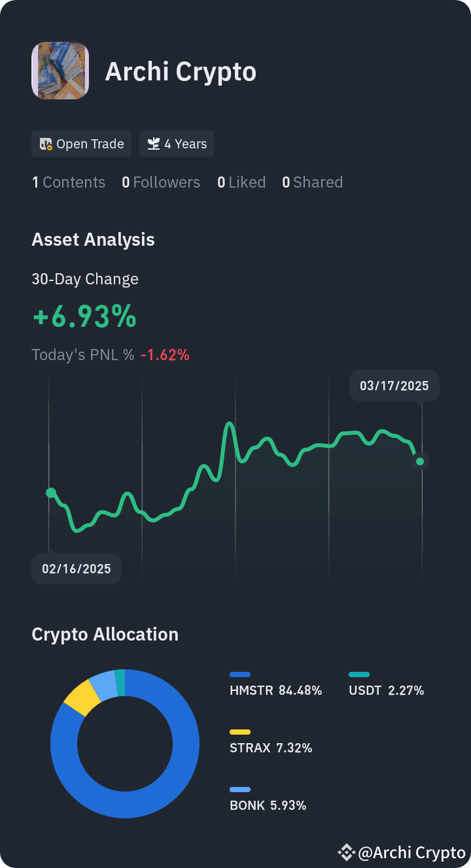Click the USDT teal legend swatch
The height and width of the screenshot is (868, 471).
coord(359,675)
